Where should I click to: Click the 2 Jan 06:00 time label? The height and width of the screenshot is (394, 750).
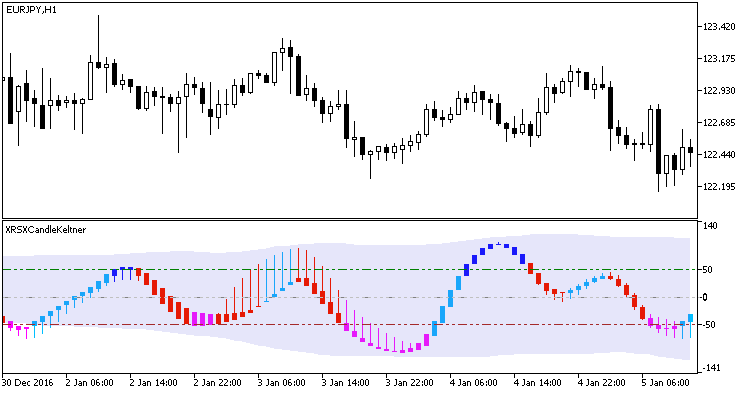coord(89,383)
